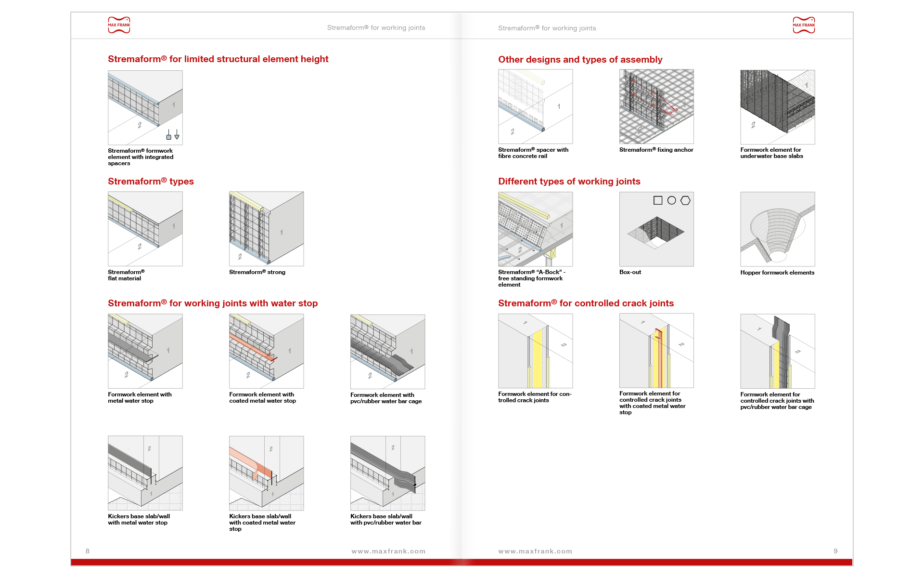
Task: Click the www.maxfrank.com link on page 8
Action: pyautogui.click(x=388, y=551)
